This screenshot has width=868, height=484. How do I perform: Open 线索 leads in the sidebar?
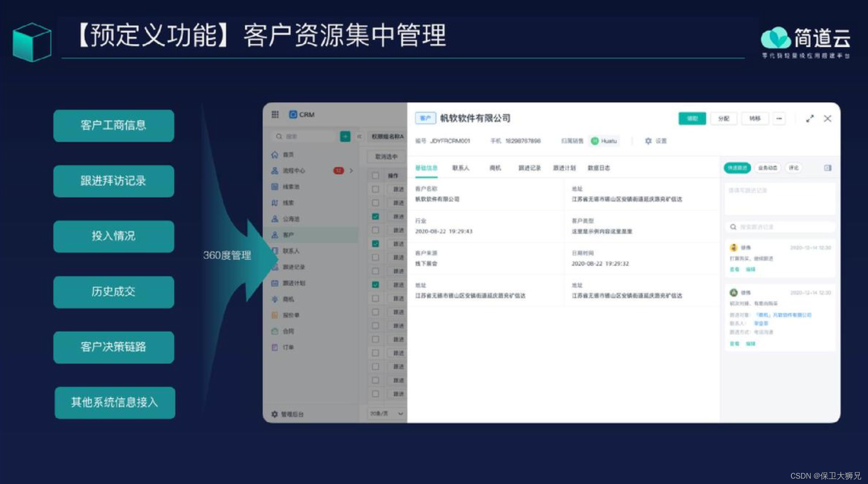coord(288,203)
